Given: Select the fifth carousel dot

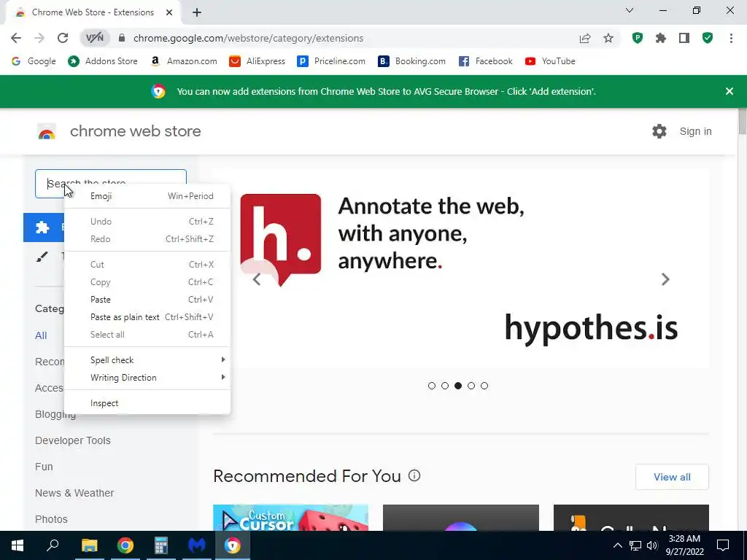Looking at the screenshot, I should point(484,386).
